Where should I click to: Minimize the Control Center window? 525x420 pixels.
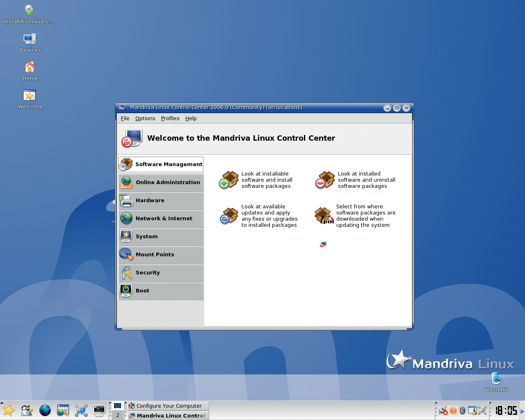pos(387,108)
